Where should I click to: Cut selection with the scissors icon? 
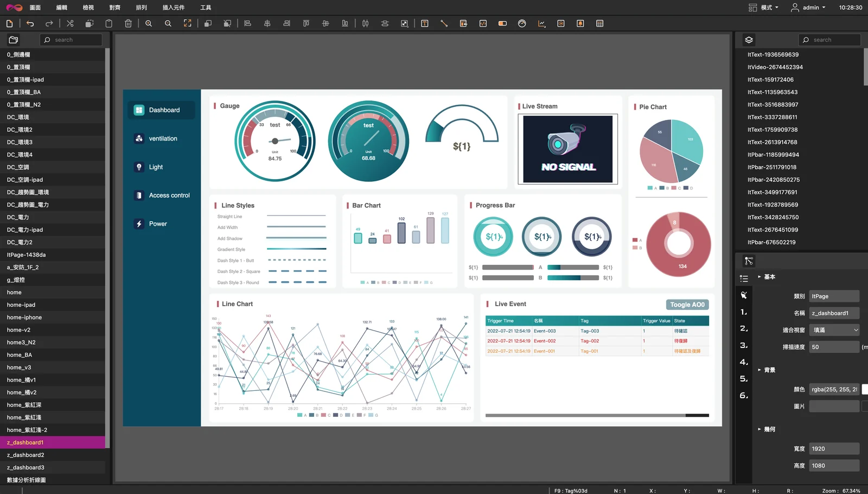(x=70, y=23)
